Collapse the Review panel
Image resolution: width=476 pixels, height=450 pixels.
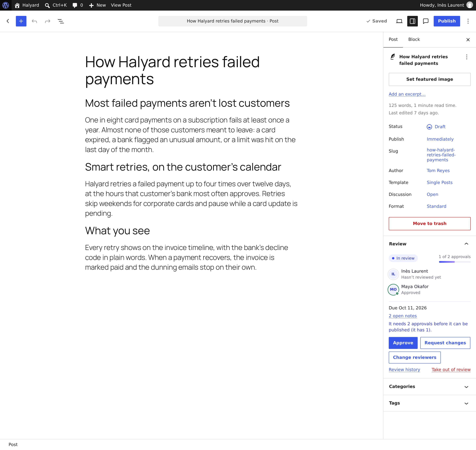430,244
